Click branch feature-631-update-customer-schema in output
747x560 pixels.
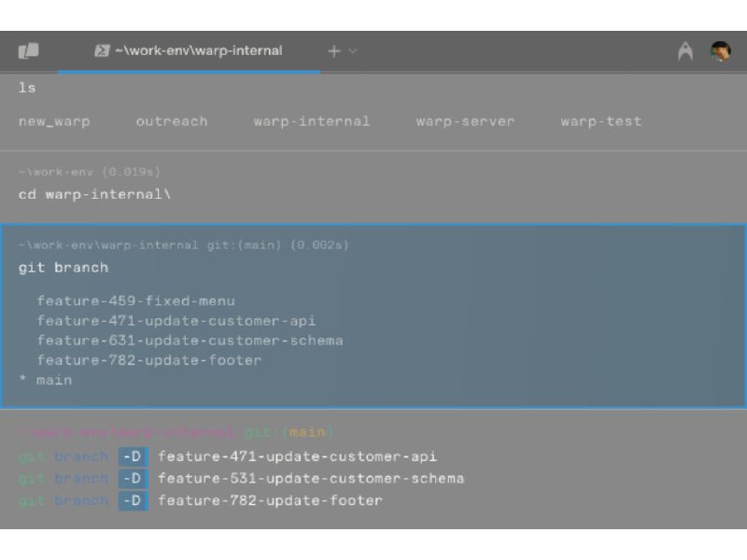click(190, 341)
